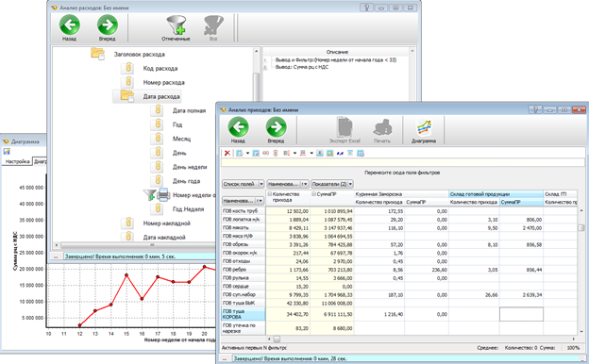
Task: Click the yellow filter strip below pivot toolbar
Action: click(x=403, y=162)
